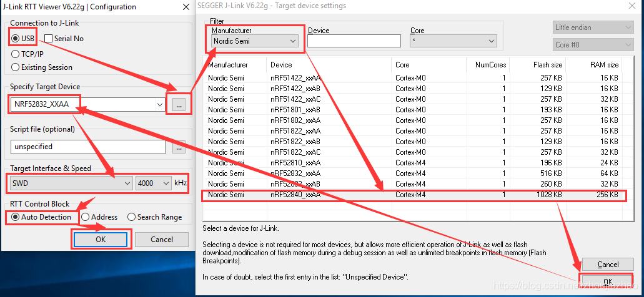Click OK in Target device settings

(608, 281)
